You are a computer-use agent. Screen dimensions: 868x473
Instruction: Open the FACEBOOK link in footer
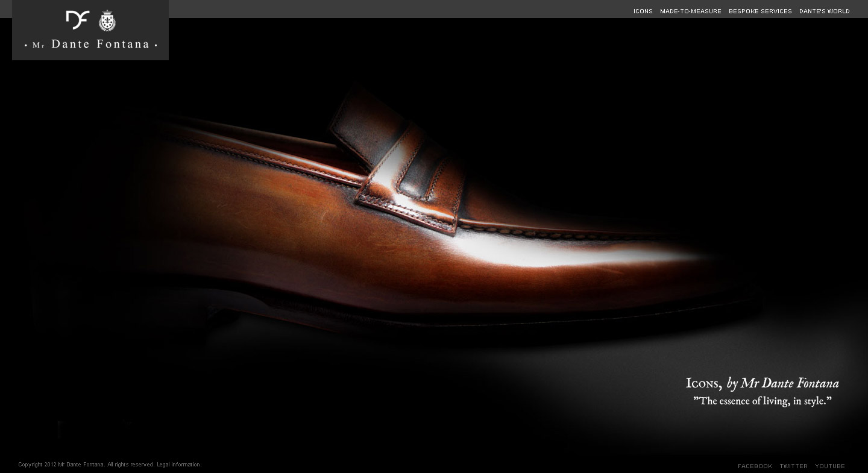pos(755,466)
